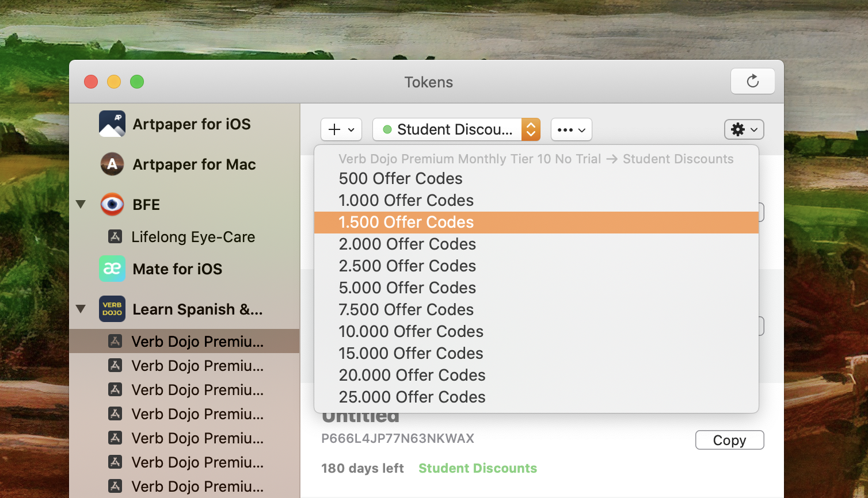
Task: Select the Artpaper for Mac app icon
Action: [112, 164]
